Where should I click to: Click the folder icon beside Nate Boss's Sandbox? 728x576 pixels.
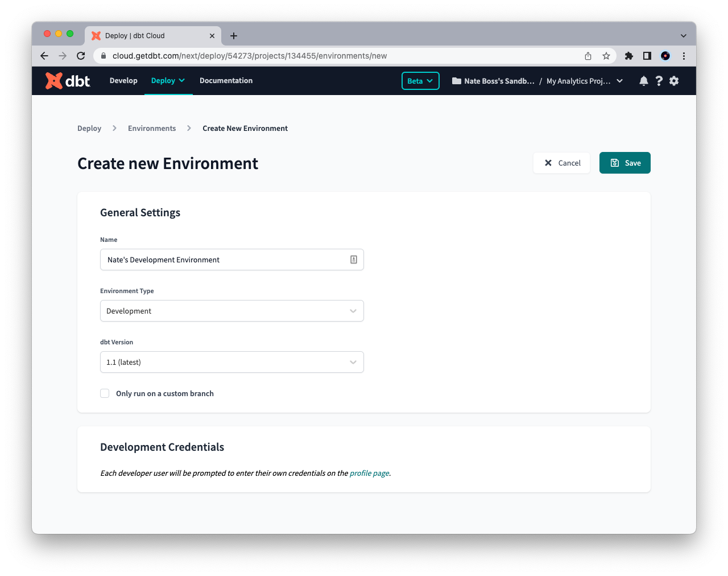coord(456,81)
